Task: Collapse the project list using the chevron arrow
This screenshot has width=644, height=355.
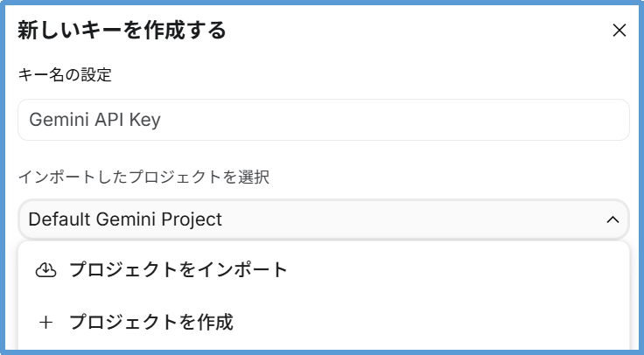Action: pos(612,219)
